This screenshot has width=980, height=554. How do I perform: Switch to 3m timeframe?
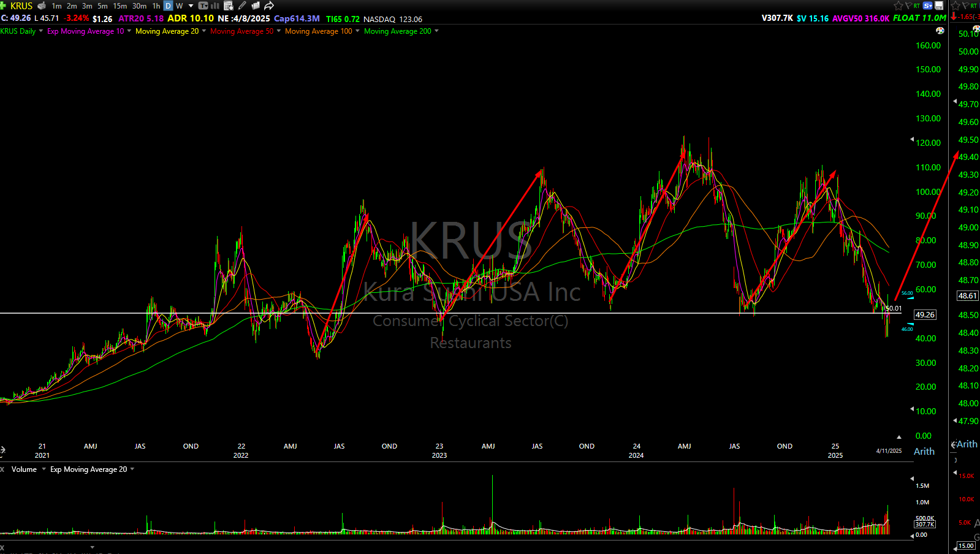pos(87,6)
